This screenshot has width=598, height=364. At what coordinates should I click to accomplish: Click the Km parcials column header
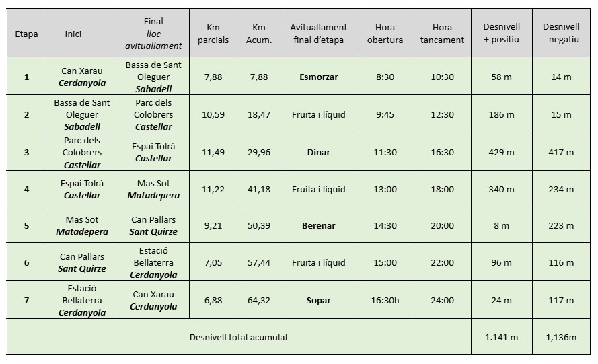click(213, 34)
